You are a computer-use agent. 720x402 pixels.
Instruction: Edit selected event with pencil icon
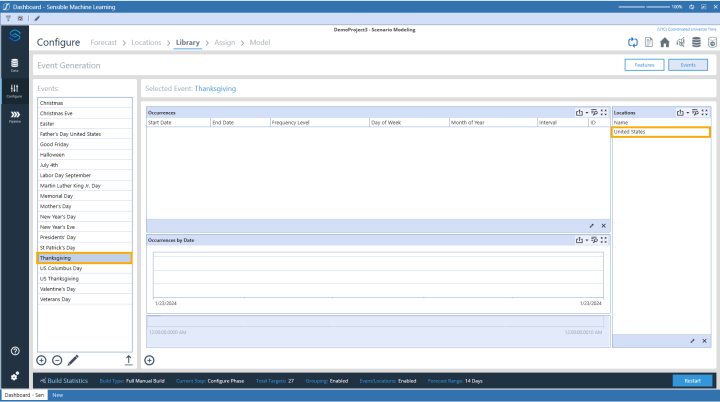pos(73,360)
